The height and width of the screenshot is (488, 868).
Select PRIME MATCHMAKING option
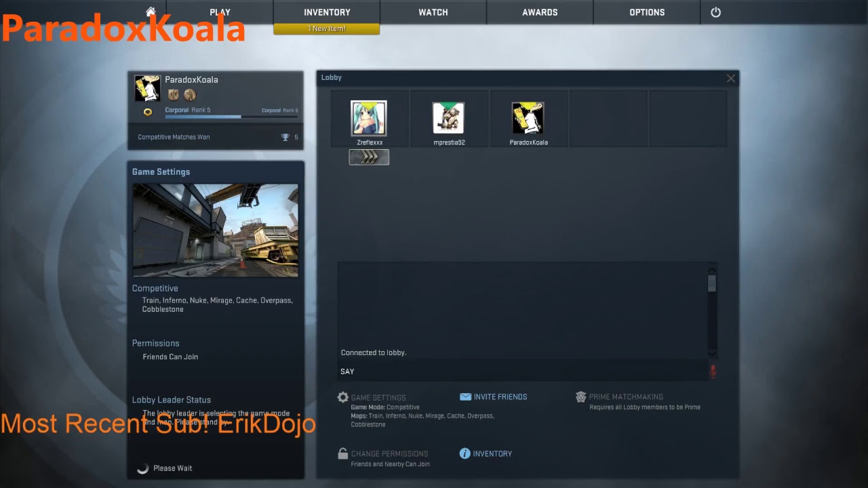626,397
